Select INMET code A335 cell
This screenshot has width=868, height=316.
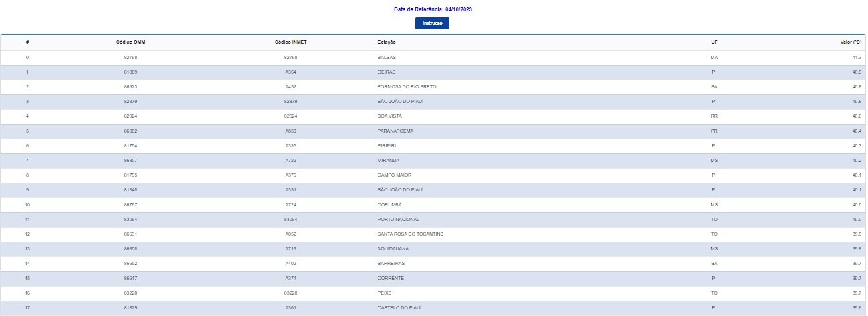290,146
